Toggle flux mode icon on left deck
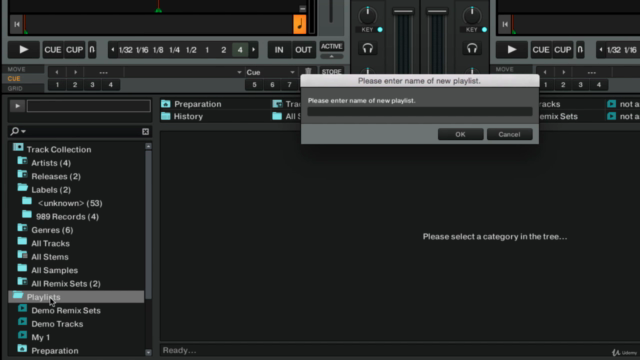This screenshot has width=640, height=360. pos(92,50)
